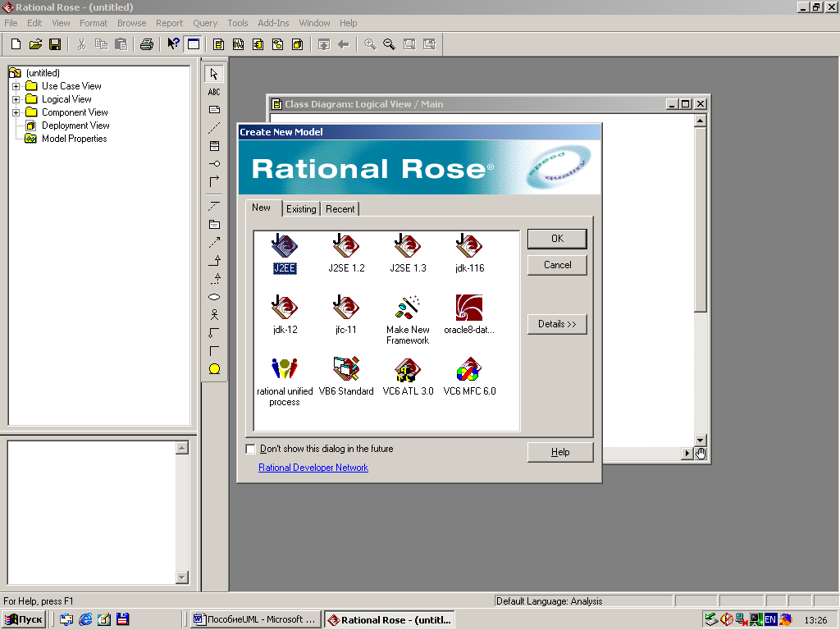Select the yellow circle tool in toolbox
Viewport: 840px width, 630px height.
(214, 368)
